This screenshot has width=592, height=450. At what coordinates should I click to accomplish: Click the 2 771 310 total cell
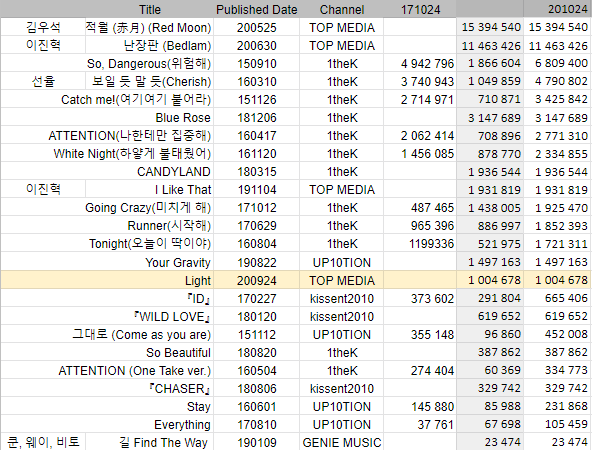coord(558,136)
